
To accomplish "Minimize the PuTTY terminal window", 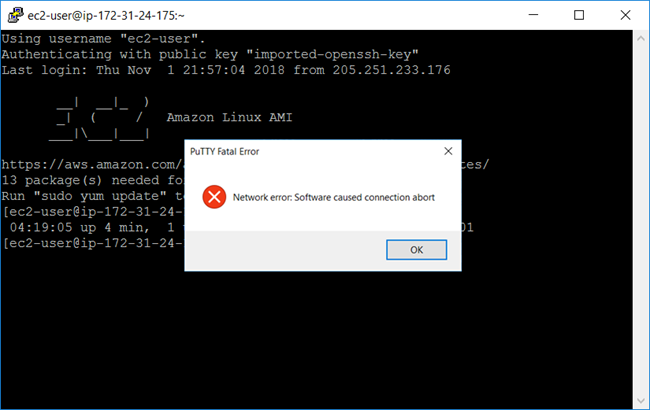I will coord(534,15).
